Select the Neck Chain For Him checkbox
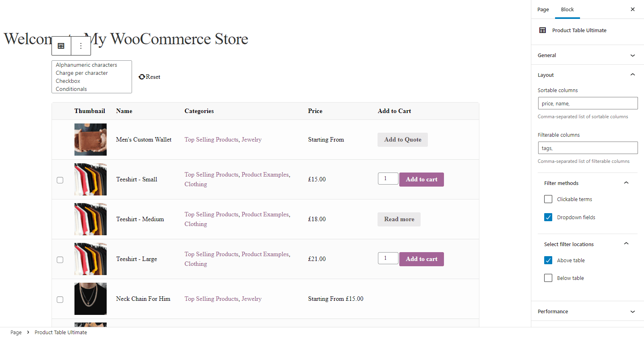This screenshot has height=337, width=644. click(x=60, y=300)
